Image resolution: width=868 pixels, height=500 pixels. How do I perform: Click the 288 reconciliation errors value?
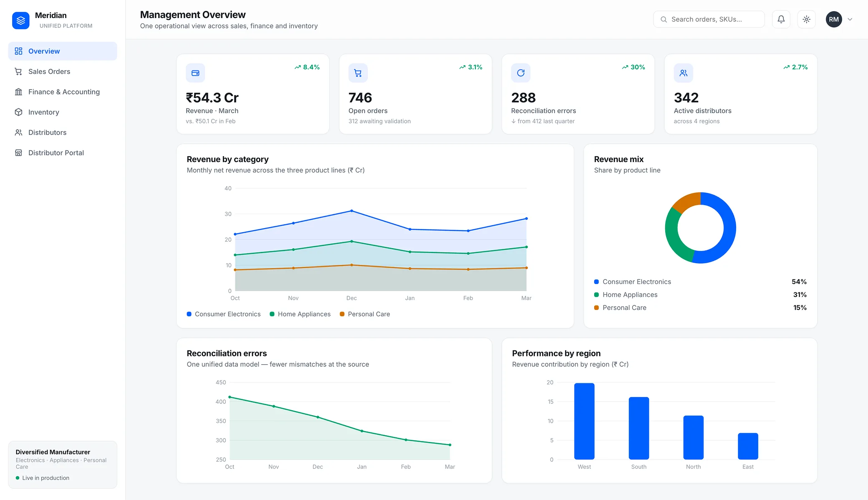(x=523, y=98)
